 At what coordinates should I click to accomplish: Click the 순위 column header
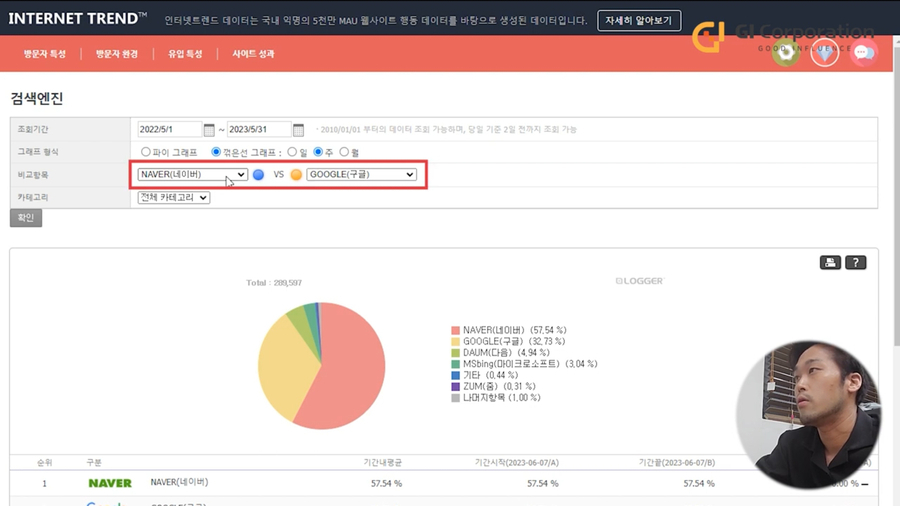pos(45,462)
